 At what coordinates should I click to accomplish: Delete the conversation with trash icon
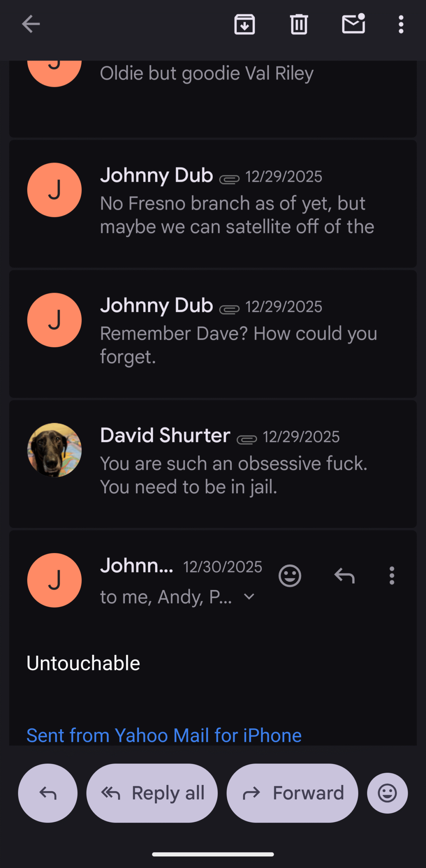[299, 24]
